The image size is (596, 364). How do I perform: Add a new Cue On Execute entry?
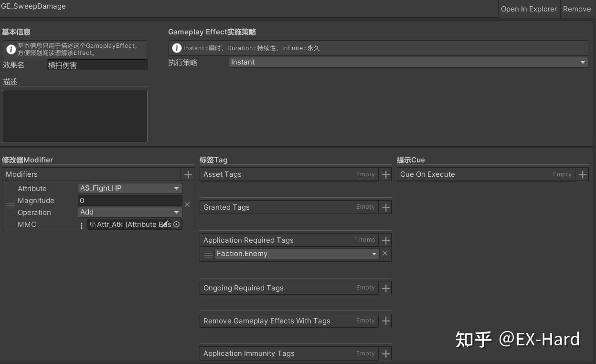coord(582,174)
